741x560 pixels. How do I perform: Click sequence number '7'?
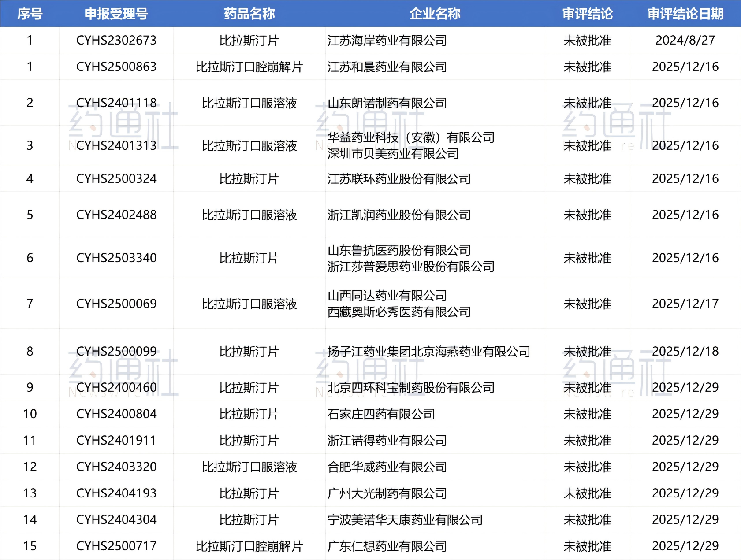click(x=30, y=304)
